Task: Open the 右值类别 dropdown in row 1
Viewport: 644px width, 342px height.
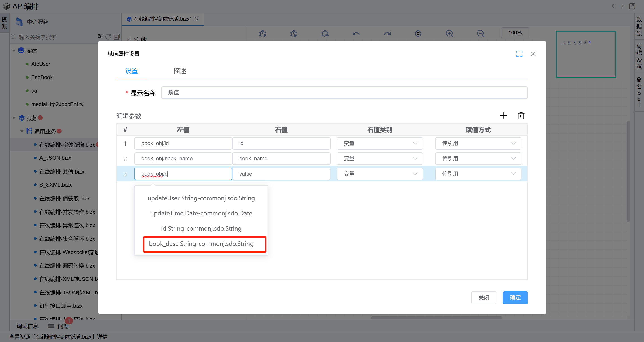Action: click(380, 143)
